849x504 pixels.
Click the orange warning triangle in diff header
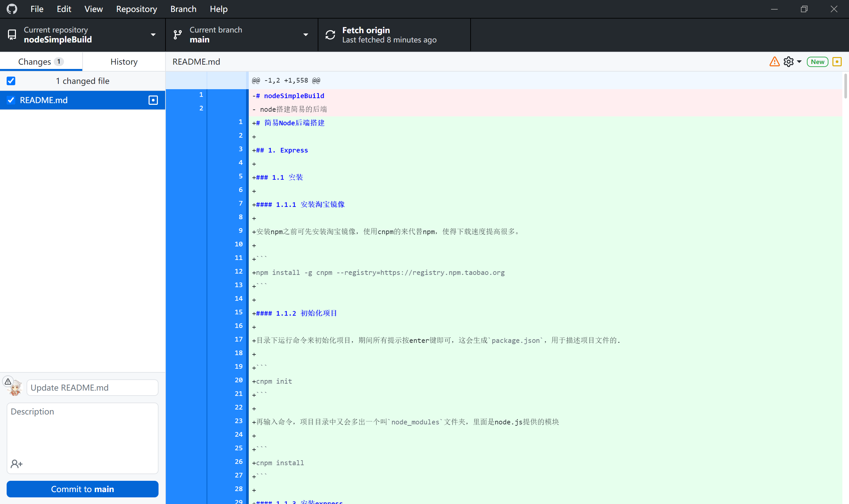(774, 61)
